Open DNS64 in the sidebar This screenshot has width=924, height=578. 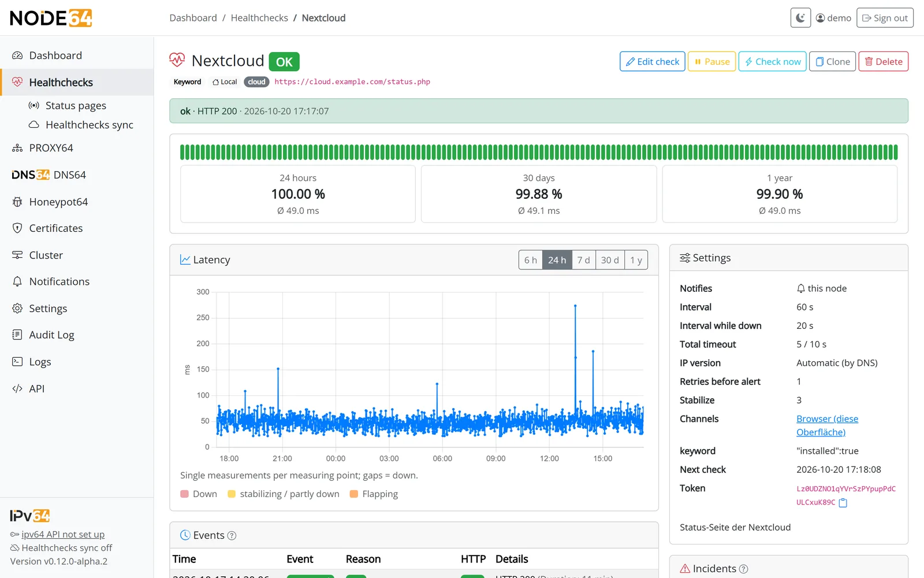(x=77, y=175)
